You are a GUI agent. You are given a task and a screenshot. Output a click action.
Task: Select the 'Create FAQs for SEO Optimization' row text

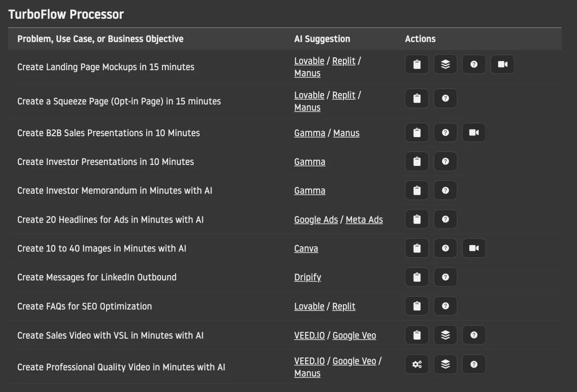[85, 306]
